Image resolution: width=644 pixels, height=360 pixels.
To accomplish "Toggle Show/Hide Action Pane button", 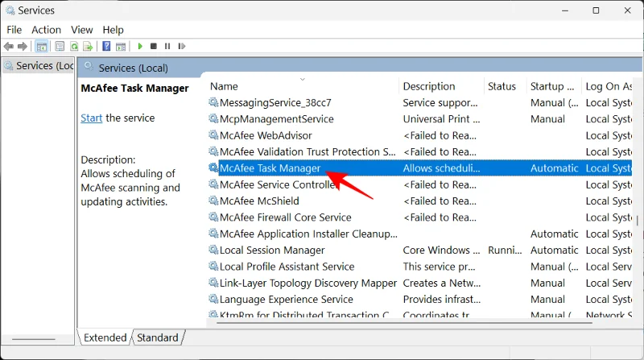I will (121, 47).
